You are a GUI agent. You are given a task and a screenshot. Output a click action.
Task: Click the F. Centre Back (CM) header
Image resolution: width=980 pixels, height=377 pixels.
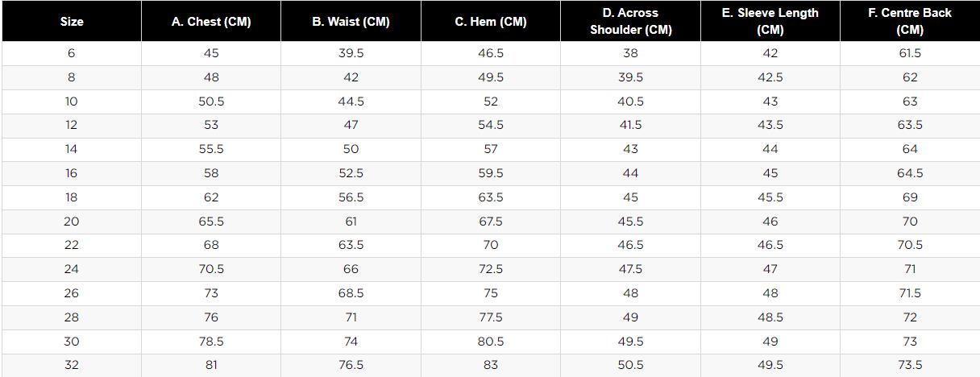click(910, 22)
